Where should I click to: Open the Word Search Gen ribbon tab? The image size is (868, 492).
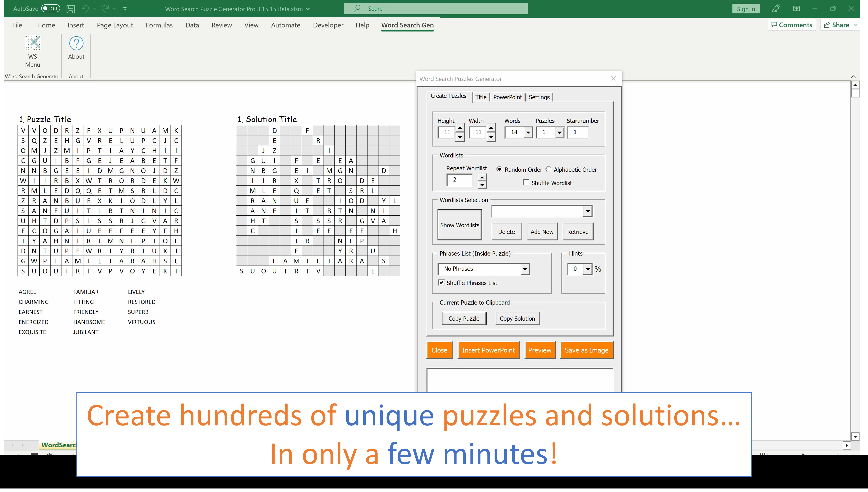tap(407, 25)
